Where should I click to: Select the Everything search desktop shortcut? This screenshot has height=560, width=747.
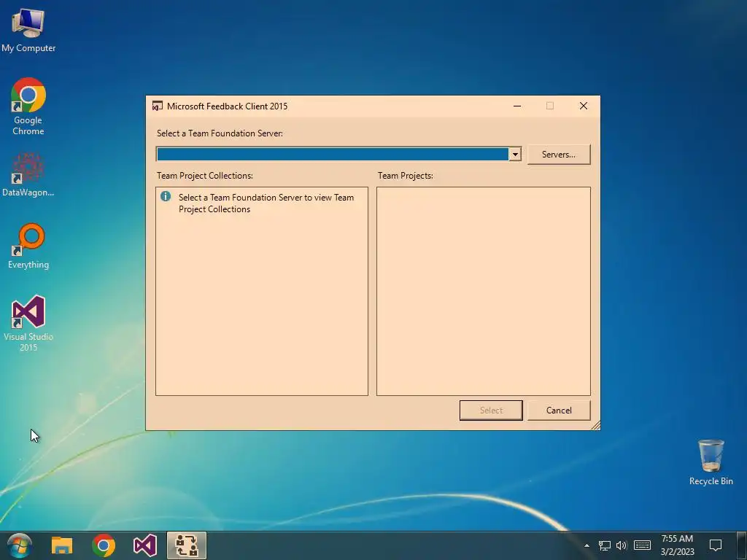click(x=28, y=246)
